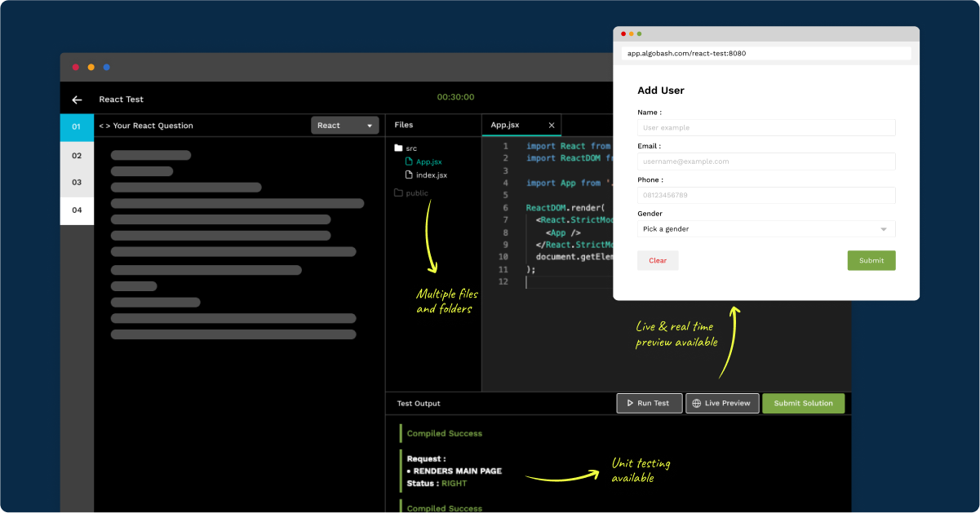Image resolution: width=980 pixels, height=513 pixels.
Task: Submit the Add User form
Action: pyautogui.click(x=871, y=260)
